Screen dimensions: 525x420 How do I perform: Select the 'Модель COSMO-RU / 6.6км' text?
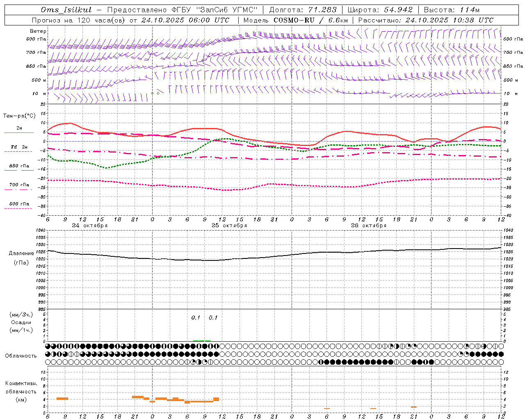pyautogui.click(x=295, y=20)
